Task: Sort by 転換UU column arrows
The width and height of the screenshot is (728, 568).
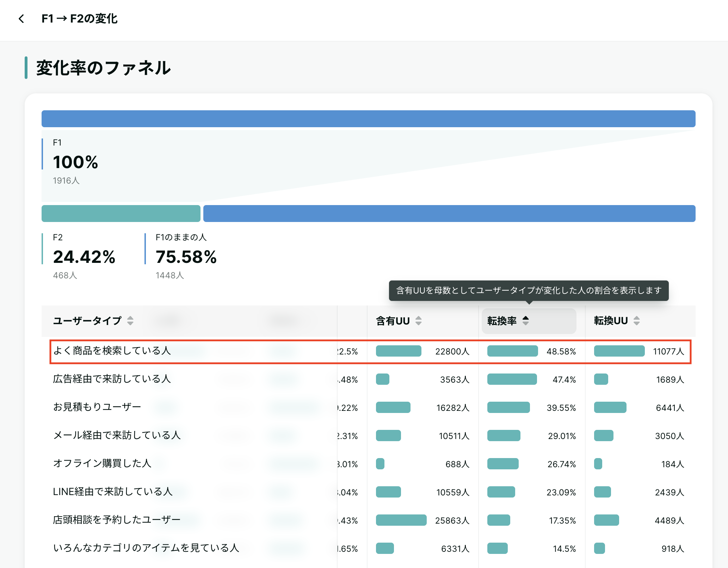Action: point(636,321)
